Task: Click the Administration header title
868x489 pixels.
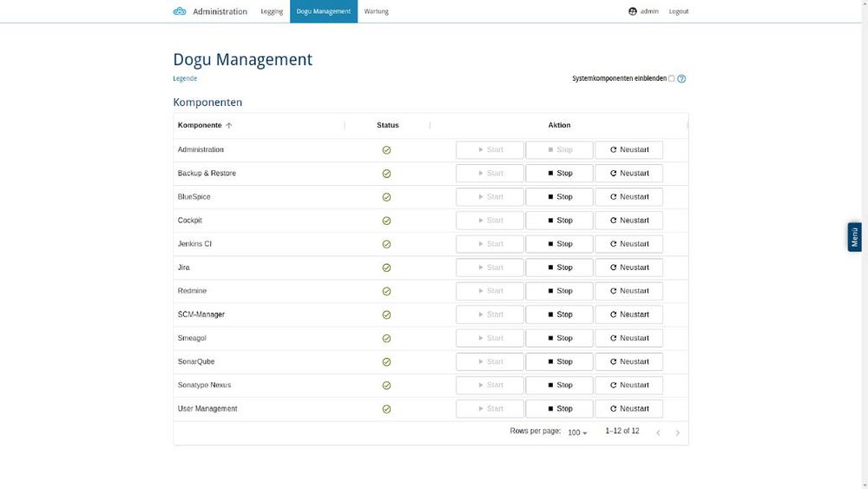Action: click(220, 11)
